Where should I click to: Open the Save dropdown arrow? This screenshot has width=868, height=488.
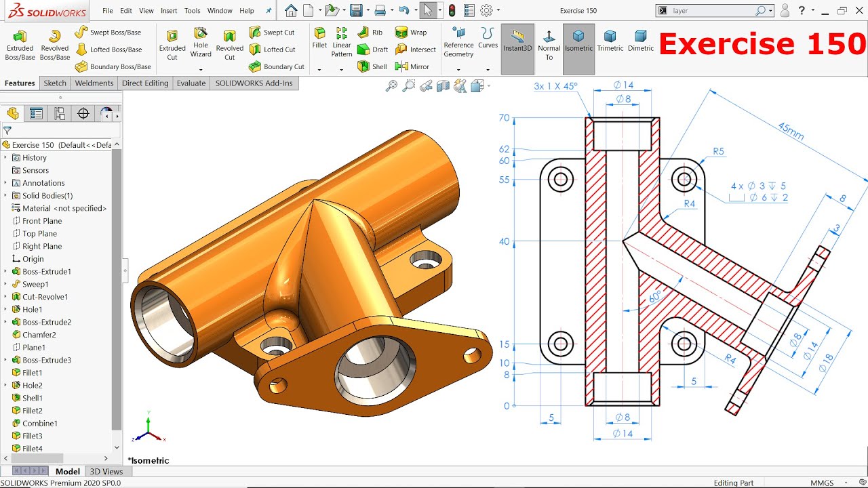point(367,11)
